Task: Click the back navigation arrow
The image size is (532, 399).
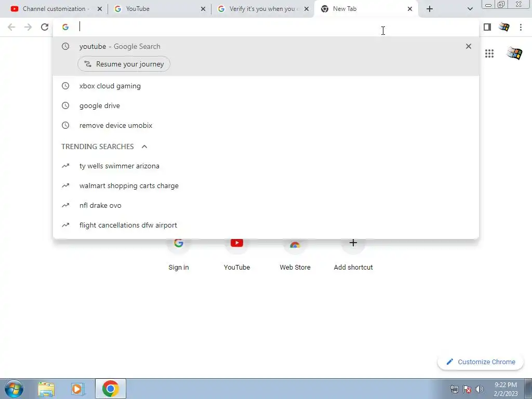Action: pyautogui.click(x=11, y=27)
